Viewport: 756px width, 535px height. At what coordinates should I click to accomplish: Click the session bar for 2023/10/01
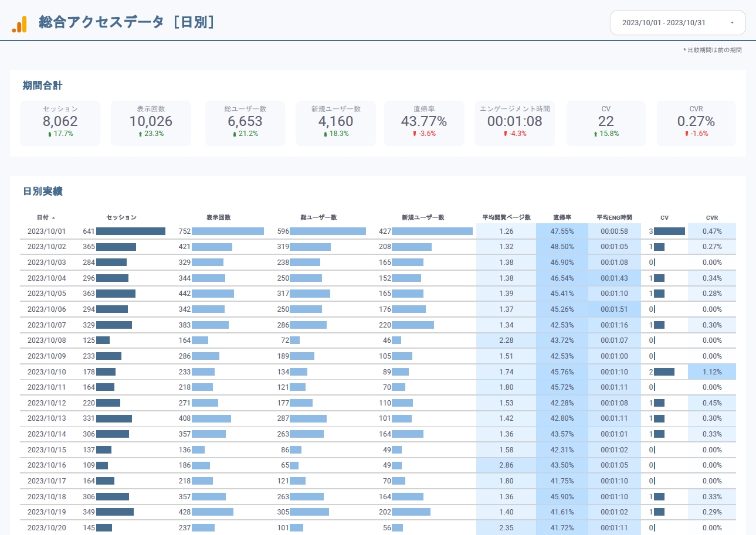130,231
